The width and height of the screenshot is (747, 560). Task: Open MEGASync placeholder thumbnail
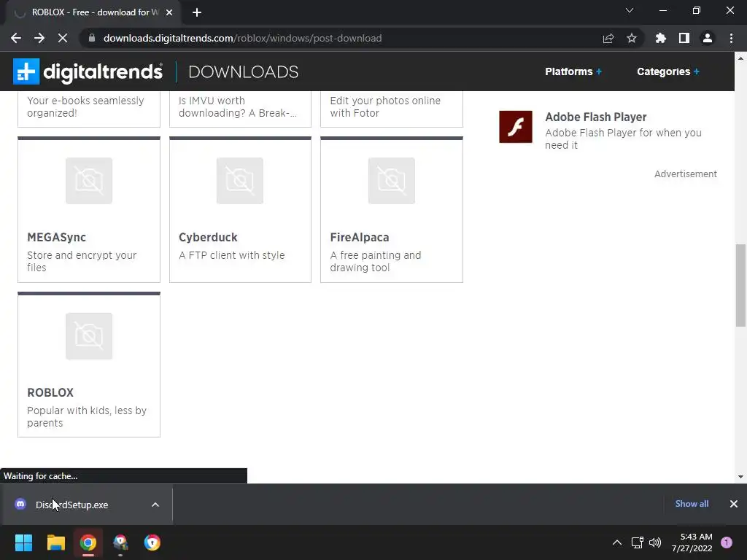pyautogui.click(x=89, y=181)
